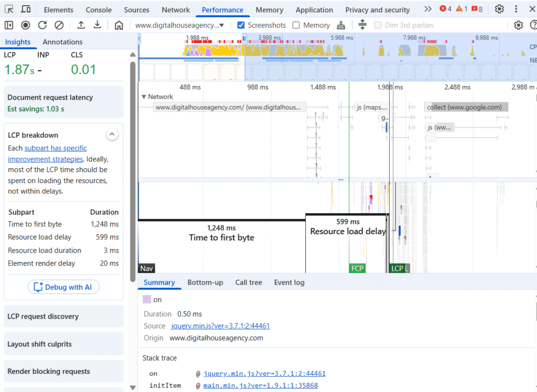Switch to the Annotations tab
Viewport: 537px width, 392px height.
pyautogui.click(x=62, y=42)
